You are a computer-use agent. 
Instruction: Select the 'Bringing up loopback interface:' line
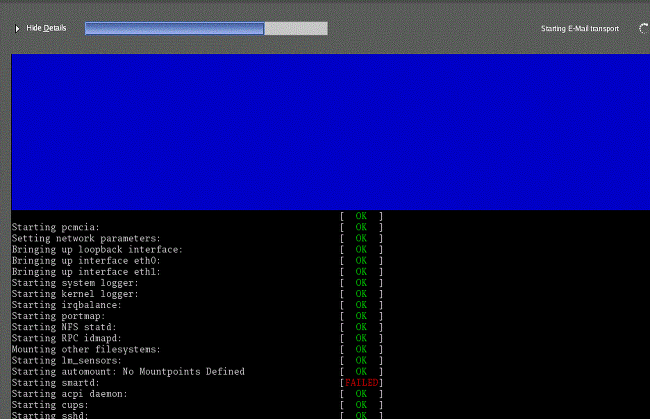(97, 249)
